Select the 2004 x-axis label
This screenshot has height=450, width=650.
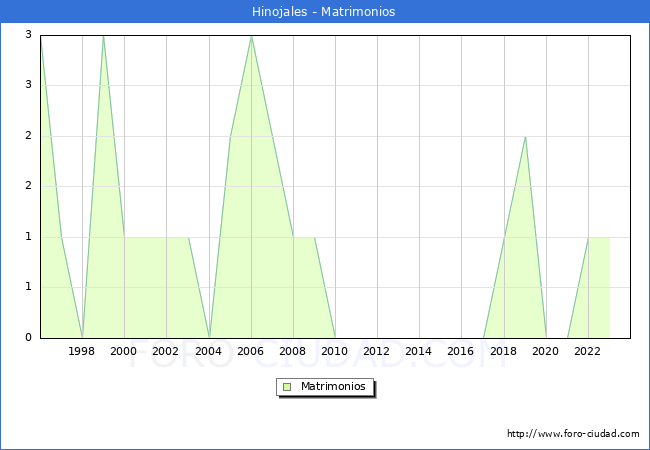point(208,351)
